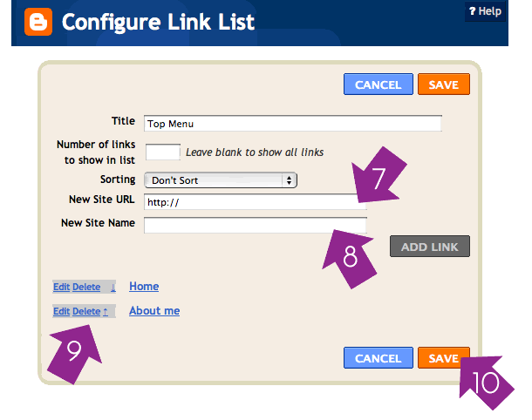The image size is (532, 420).
Task: Click the Title text field
Action: click(293, 124)
